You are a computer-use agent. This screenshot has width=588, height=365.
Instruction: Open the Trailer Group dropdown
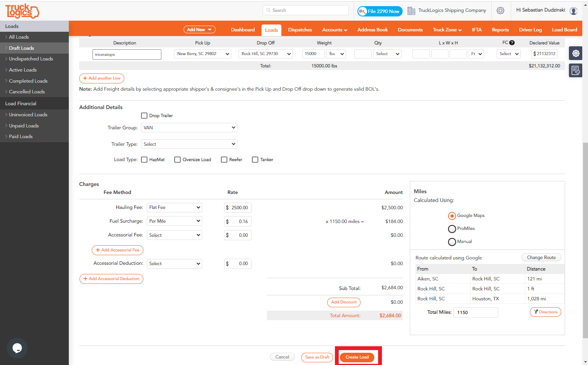click(x=189, y=128)
